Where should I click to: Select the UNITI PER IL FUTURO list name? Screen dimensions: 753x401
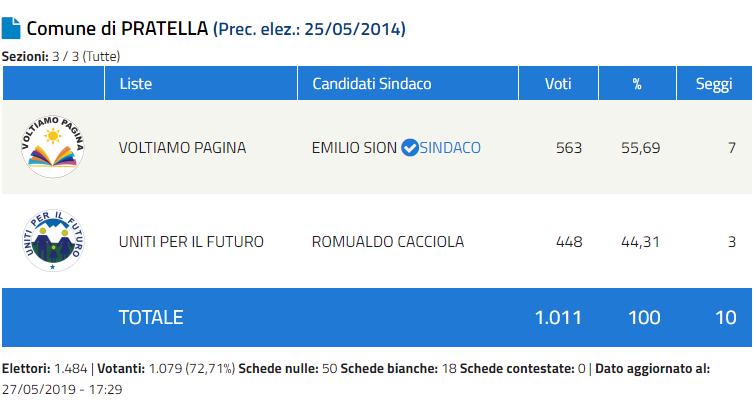pos(191,242)
